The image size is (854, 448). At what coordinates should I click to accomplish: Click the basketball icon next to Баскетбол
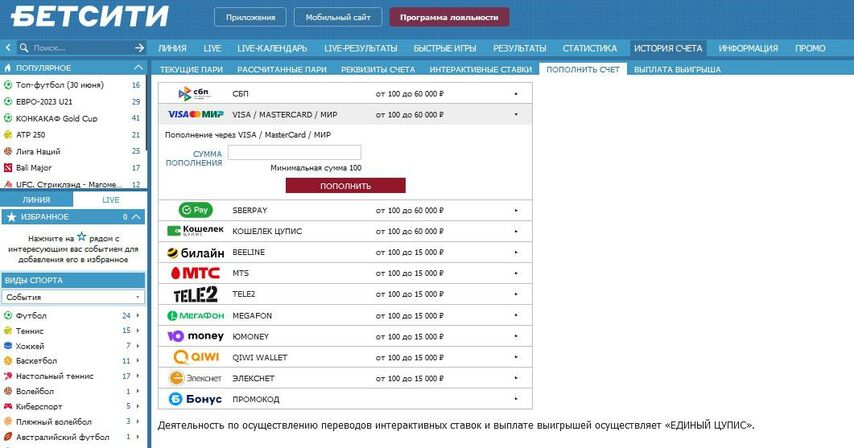[8, 360]
